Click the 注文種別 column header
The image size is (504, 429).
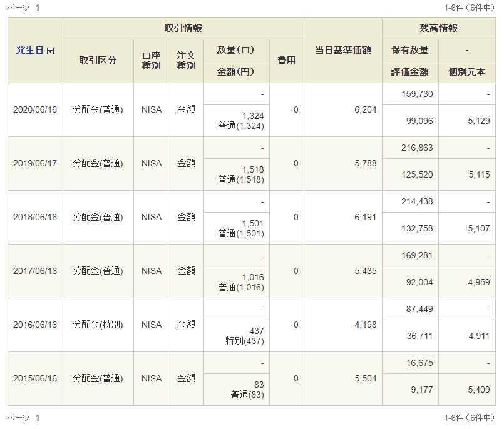pos(187,61)
